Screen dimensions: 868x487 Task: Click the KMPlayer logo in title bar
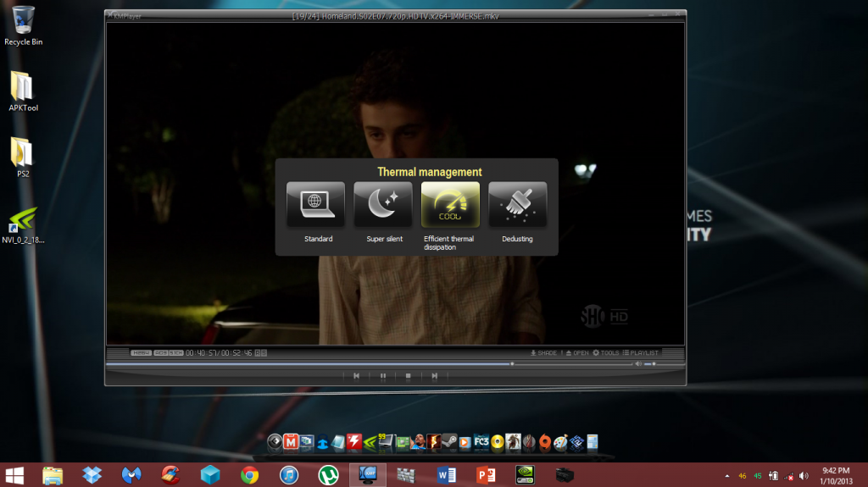pos(125,16)
